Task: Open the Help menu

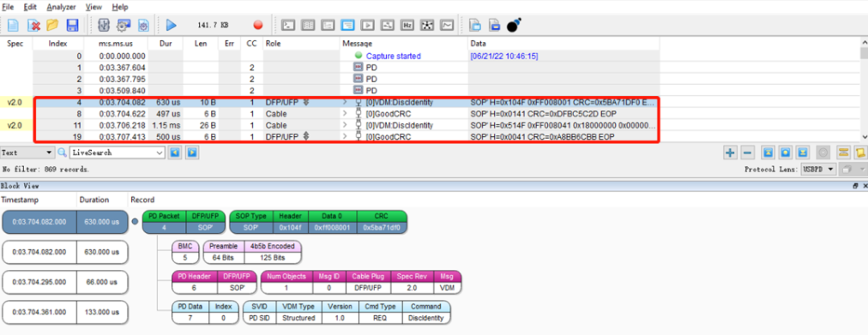Action: click(x=120, y=7)
